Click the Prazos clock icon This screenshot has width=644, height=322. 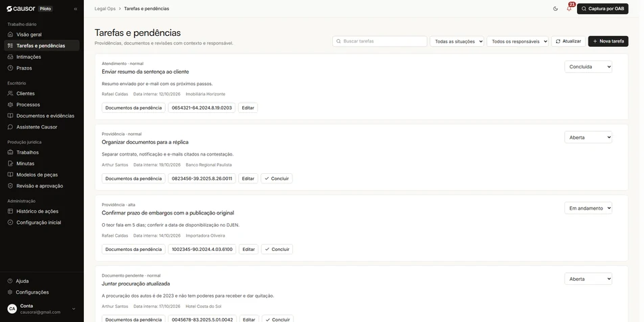pyautogui.click(x=11, y=68)
